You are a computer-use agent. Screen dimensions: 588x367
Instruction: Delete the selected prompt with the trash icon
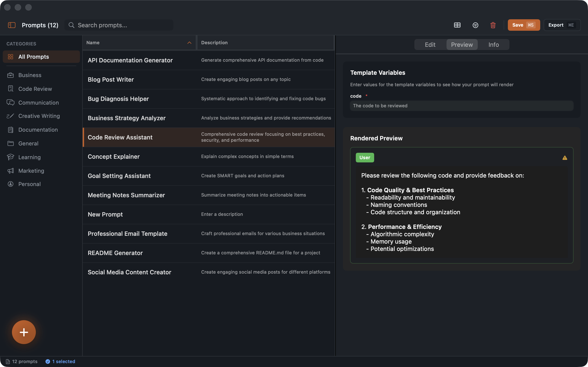tap(493, 25)
